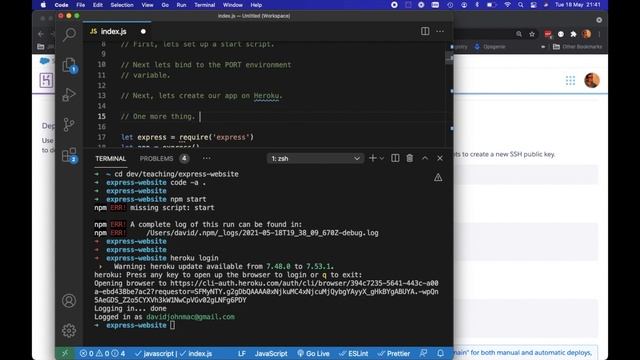Screen dimensions: 640x360
Task: Click the unsaved dot on index.js tab
Action: tap(143, 31)
